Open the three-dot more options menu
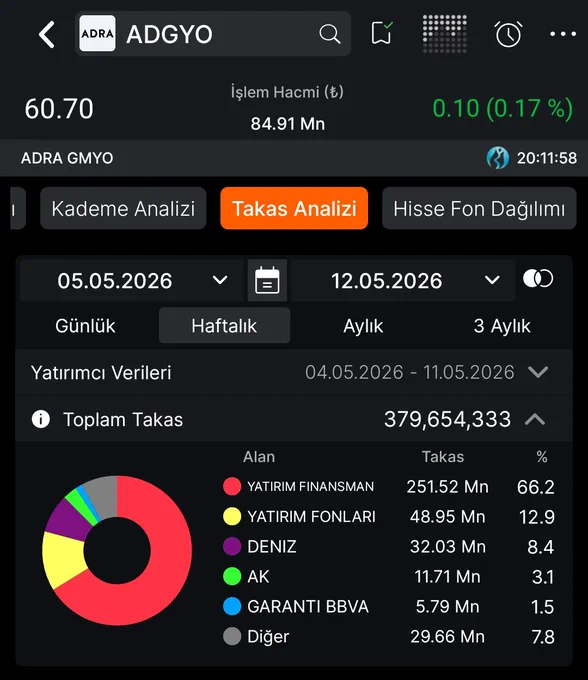Screen dimensions: 588x680 tap(563, 34)
